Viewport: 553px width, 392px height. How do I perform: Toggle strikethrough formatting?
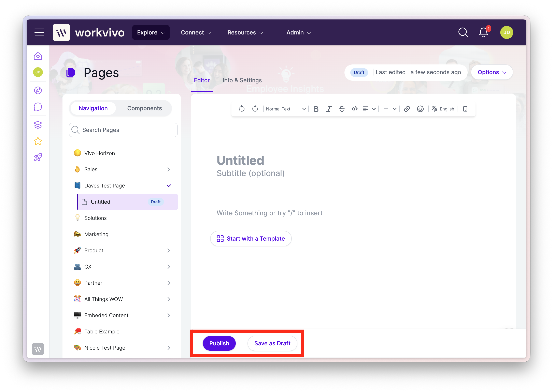click(x=342, y=109)
